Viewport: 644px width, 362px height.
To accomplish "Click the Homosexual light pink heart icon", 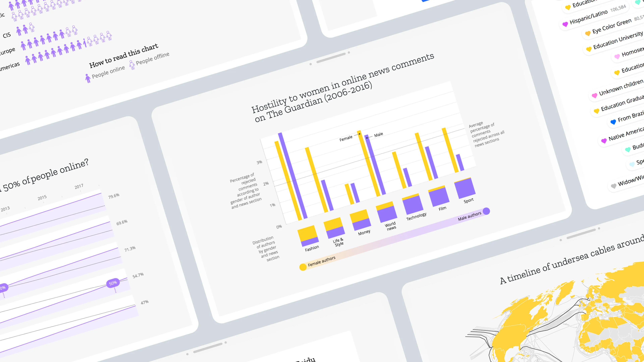I will coord(617,56).
